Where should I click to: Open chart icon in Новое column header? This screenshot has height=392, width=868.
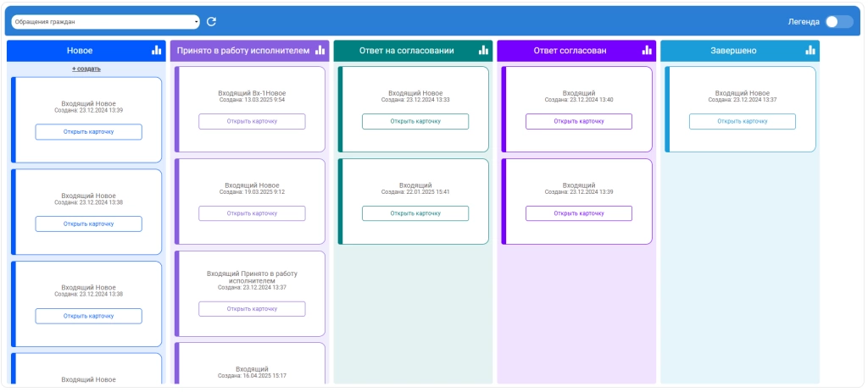point(156,51)
